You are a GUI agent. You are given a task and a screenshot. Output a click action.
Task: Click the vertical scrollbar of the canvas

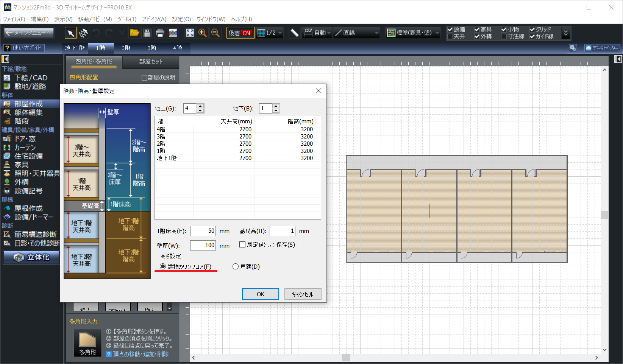tap(604, 215)
